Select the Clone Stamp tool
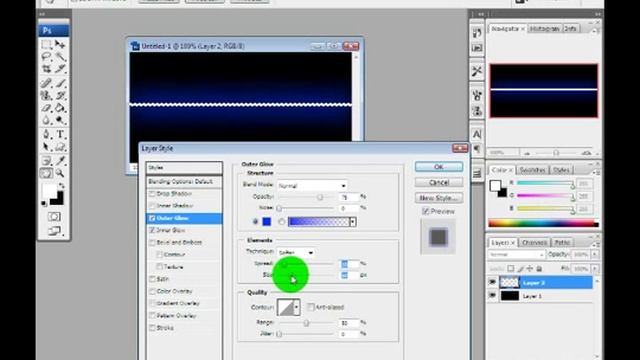640x360 pixels. pyautogui.click(x=46, y=96)
